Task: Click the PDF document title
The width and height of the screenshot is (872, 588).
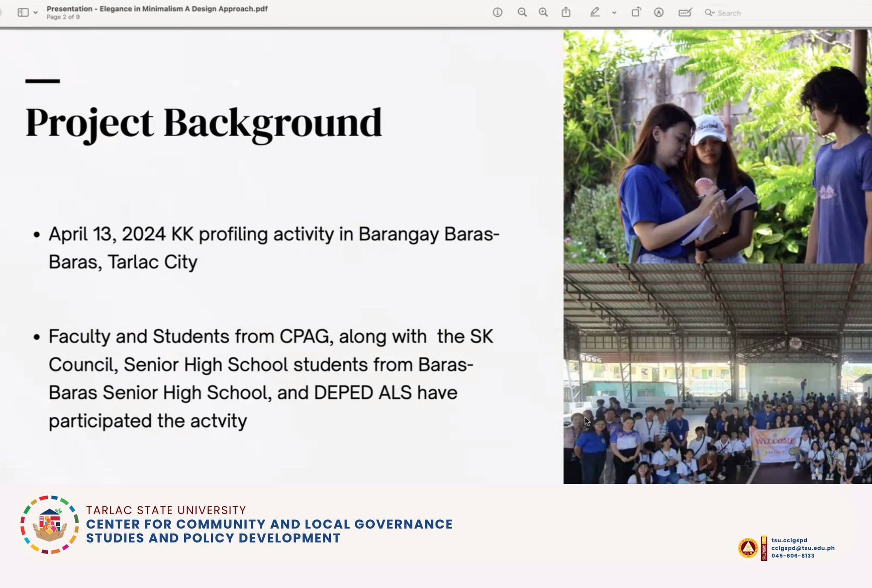Action: (157, 9)
